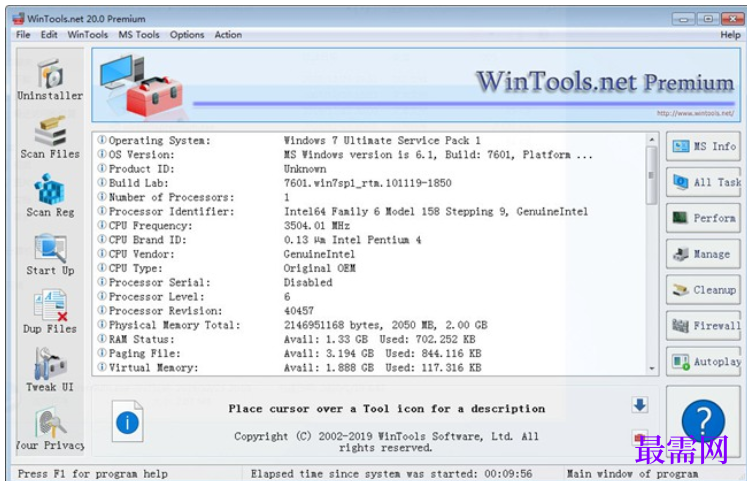Select the CPU Frequency row
Image resolution: width=747 pixels, height=481 pixels.
(x=369, y=226)
